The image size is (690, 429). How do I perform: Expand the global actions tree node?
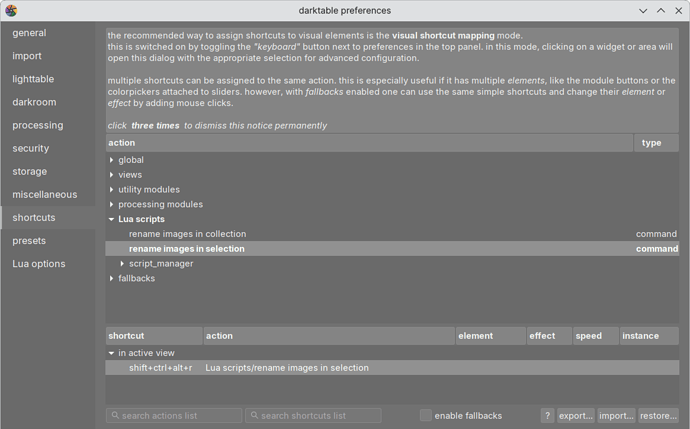pyautogui.click(x=112, y=160)
